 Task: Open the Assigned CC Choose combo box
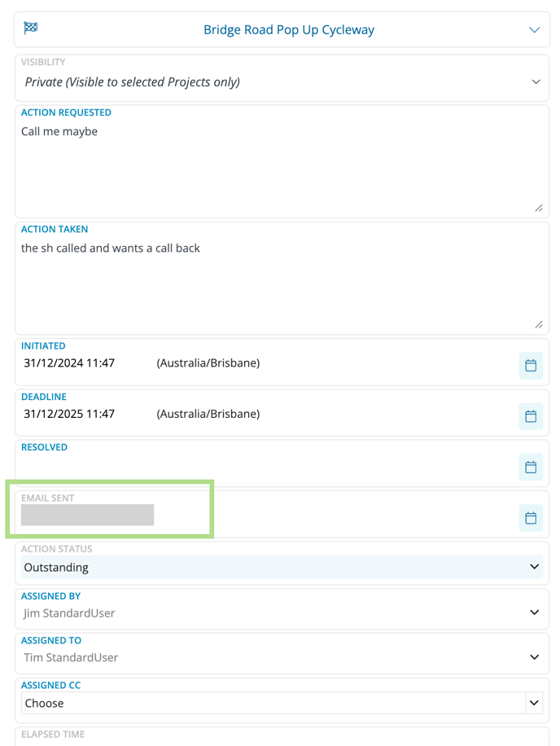tap(282, 703)
